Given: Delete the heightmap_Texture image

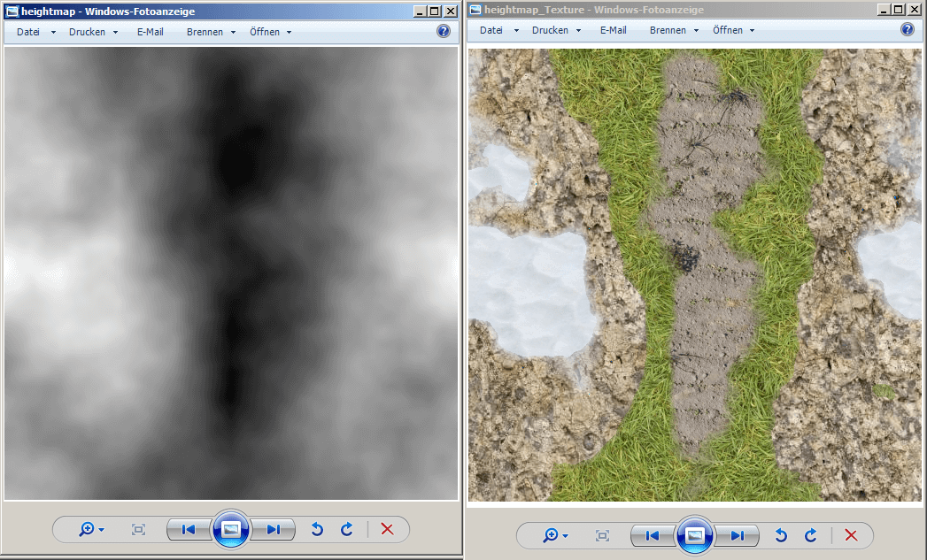Looking at the screenshot, I should [851, 535].
